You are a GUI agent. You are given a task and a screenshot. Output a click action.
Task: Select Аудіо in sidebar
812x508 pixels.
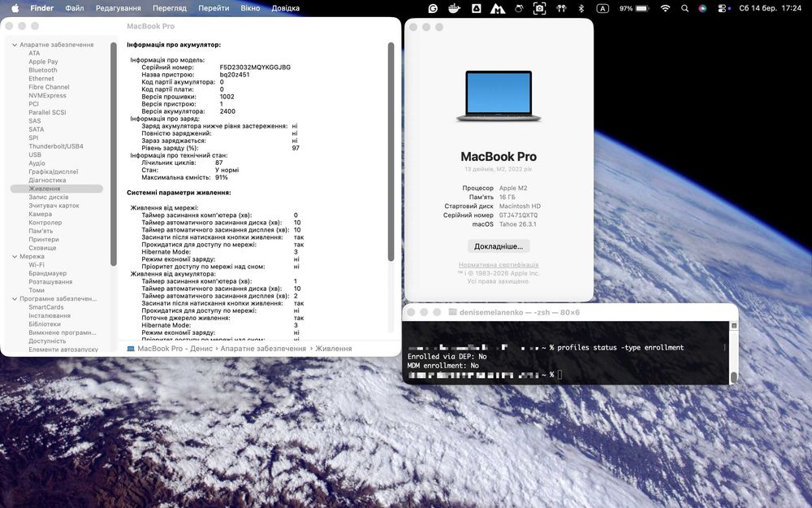pyautogui.click(x=37, y=163)
